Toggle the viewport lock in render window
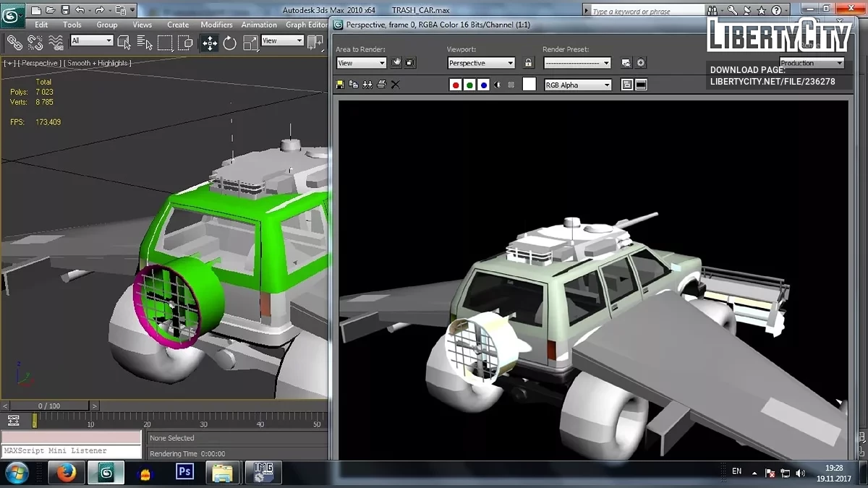The width and height of the screenshot is (868, 488). [x=529, y=63]
